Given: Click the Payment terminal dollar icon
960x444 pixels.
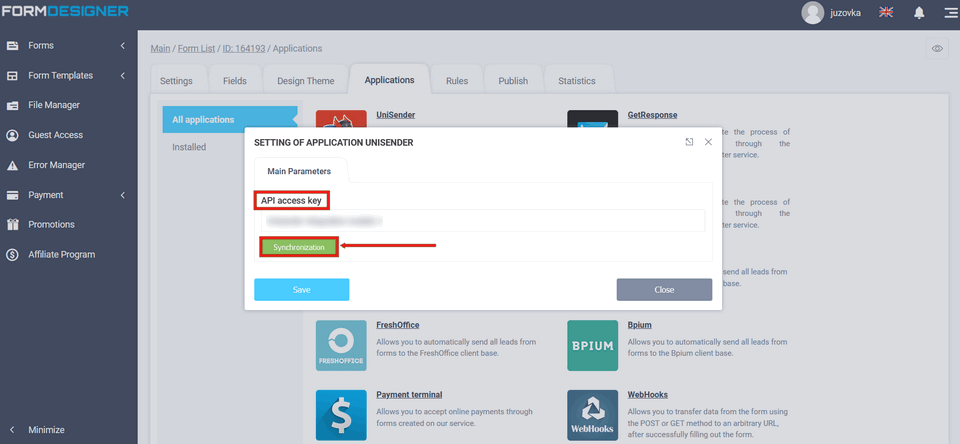Looking at the screenshot, I should click(x=341, y=415).
